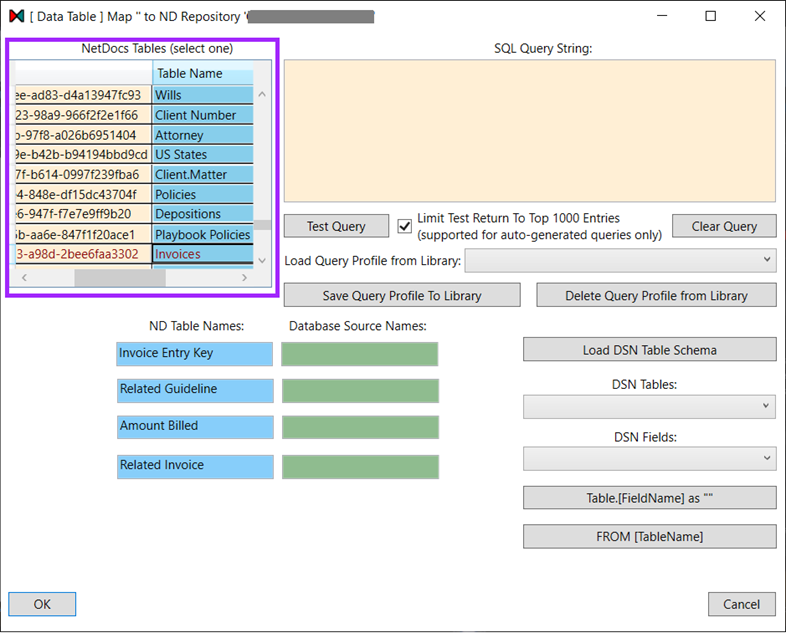Confirm mapping with OK button
This screenshot has width=786, height=633.
42,604
